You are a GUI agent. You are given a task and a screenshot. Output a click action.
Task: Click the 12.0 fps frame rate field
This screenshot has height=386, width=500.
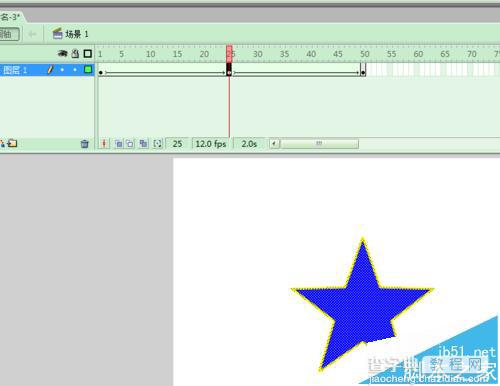[211, 144]
